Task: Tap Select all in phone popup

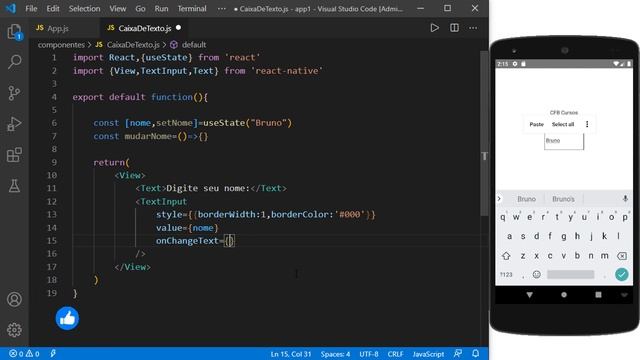Action: tap(563, 124)
